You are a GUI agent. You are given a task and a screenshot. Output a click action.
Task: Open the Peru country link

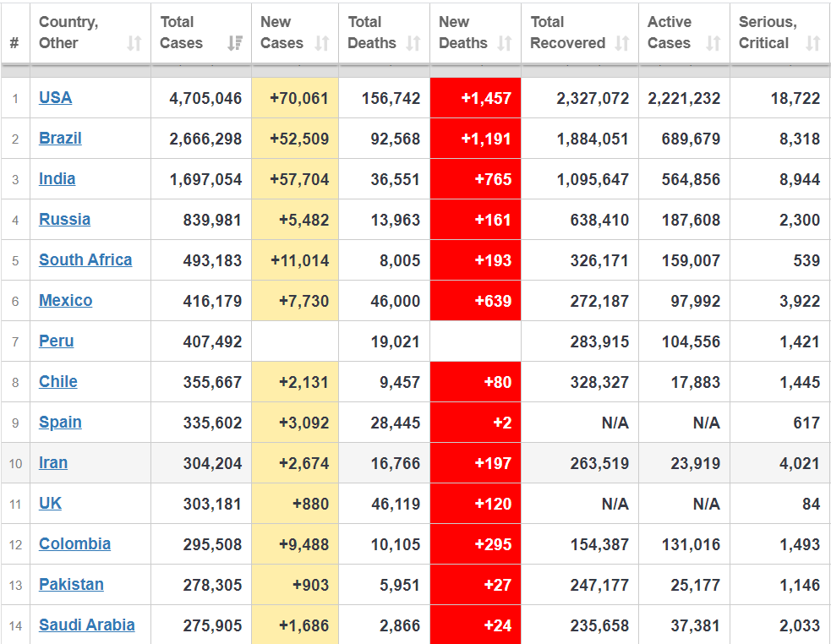coord(56,341)
